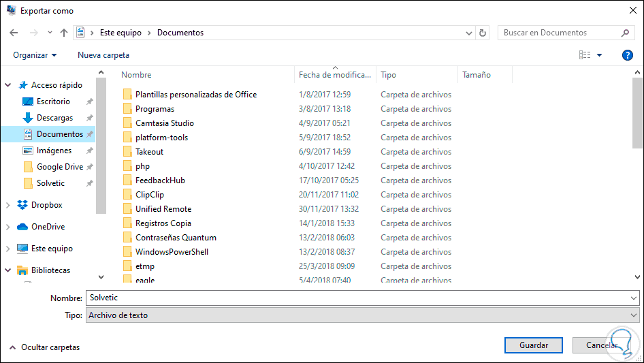
Task: Collapse the Acceso rápido tree section
Action: (x=8, y=85)
